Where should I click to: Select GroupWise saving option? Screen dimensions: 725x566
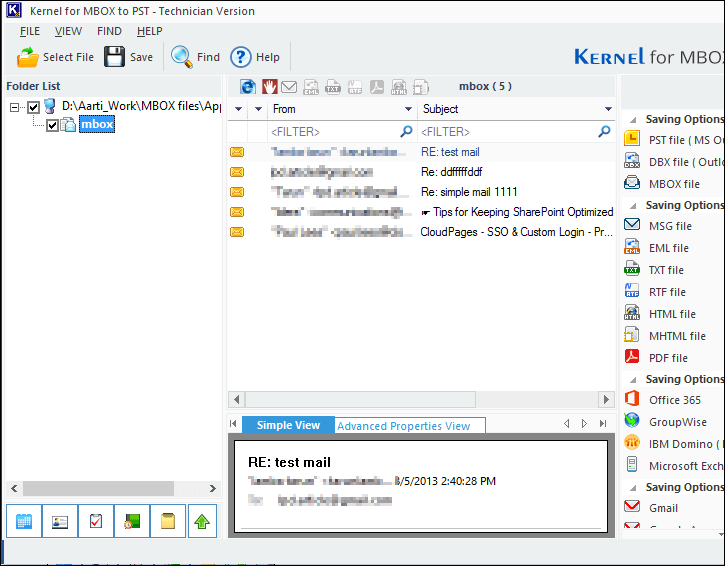click(665, 422)
